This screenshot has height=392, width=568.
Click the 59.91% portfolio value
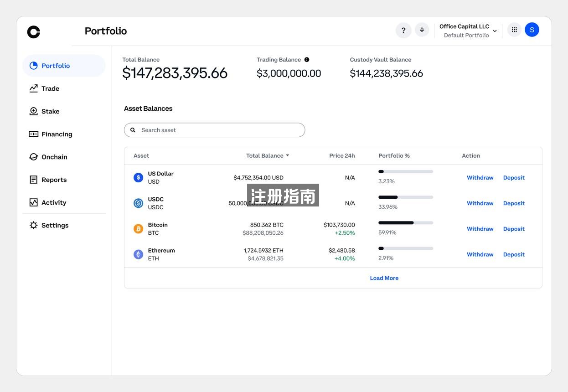tap(387, 232)
